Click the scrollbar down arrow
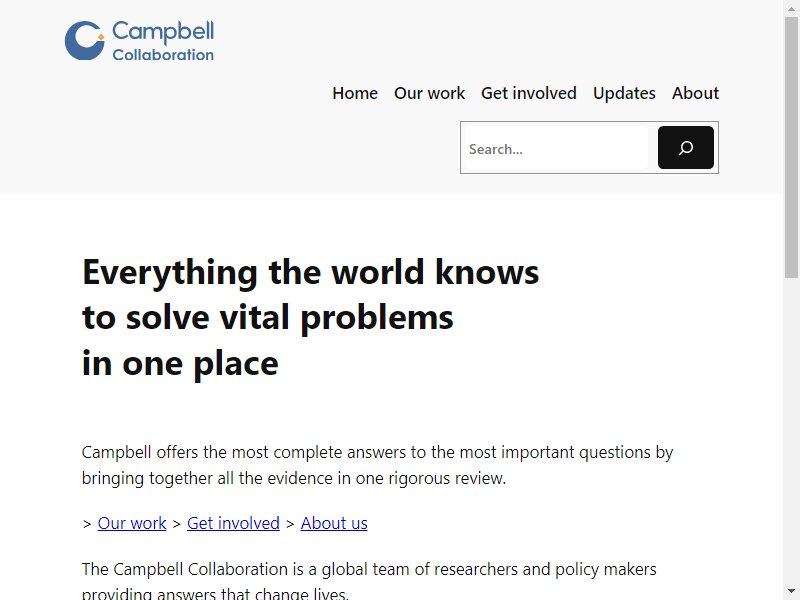 coord(791,593)
